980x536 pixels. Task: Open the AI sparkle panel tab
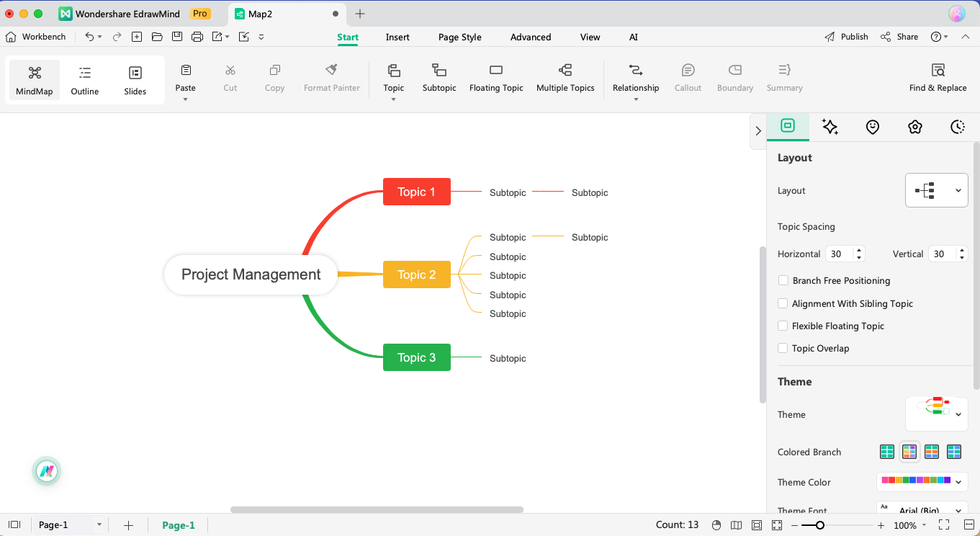tap(830, 127)
